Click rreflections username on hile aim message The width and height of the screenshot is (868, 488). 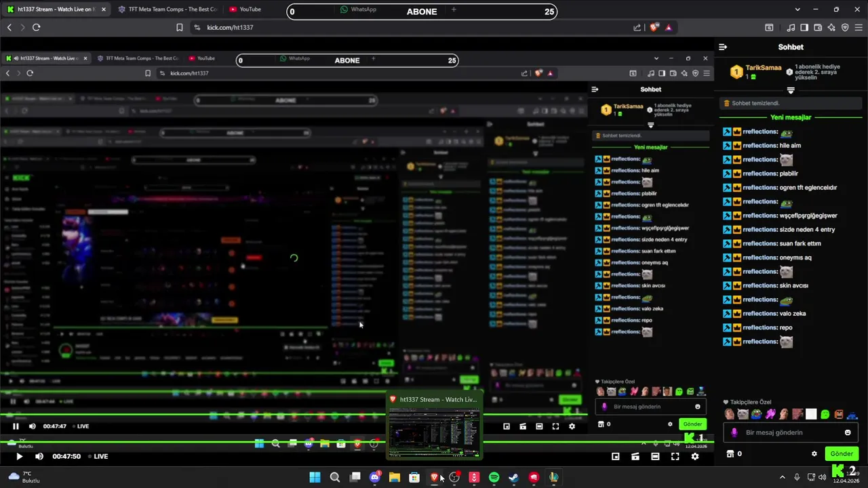click(x=760, y=146)
